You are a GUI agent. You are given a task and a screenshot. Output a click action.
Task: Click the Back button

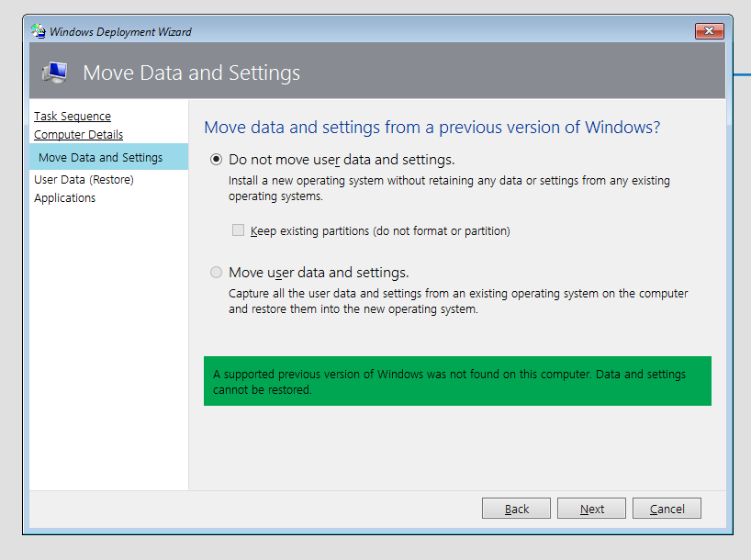tap(516, 508)
